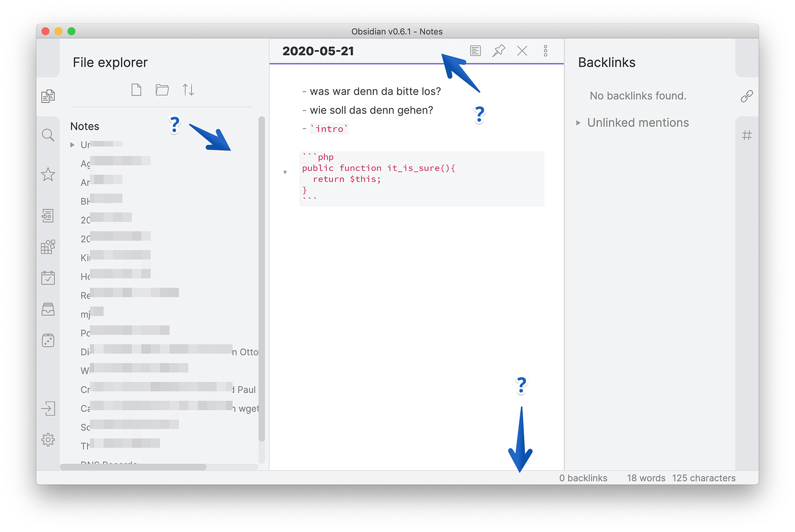This screenshot has width=795, height=532.
Task: Open settings gear icon
Action: coord(48,440)
